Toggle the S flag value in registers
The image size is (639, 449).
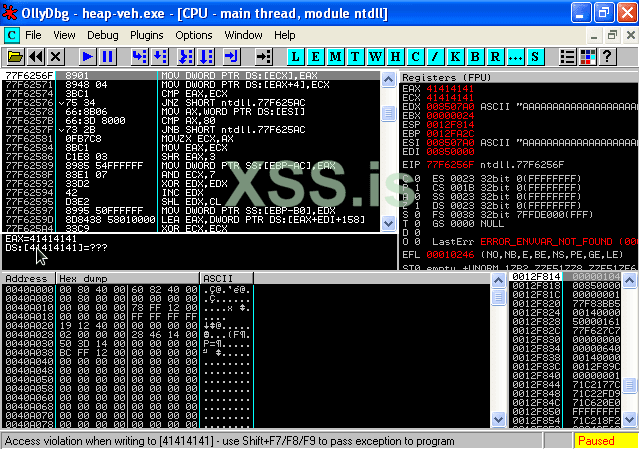pos(417,214)
